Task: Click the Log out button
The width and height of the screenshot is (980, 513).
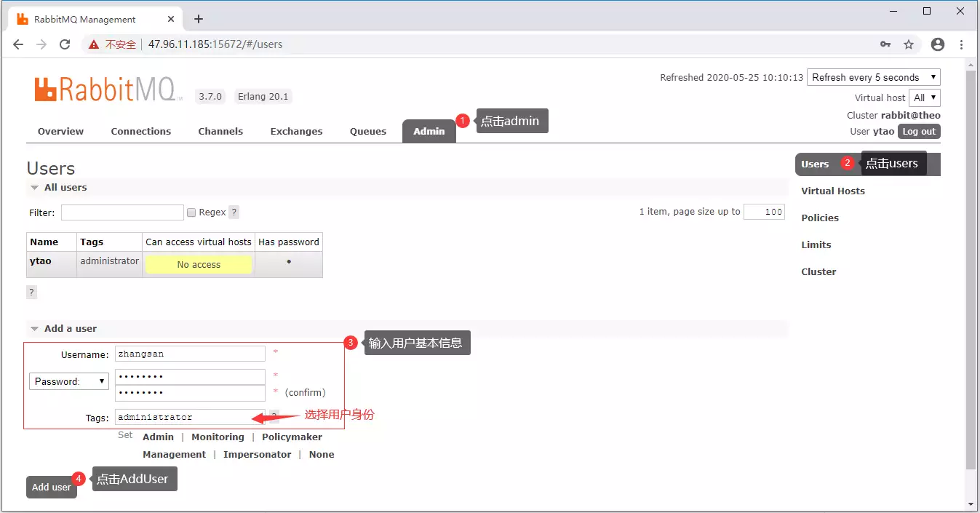Action: point(919,132)
